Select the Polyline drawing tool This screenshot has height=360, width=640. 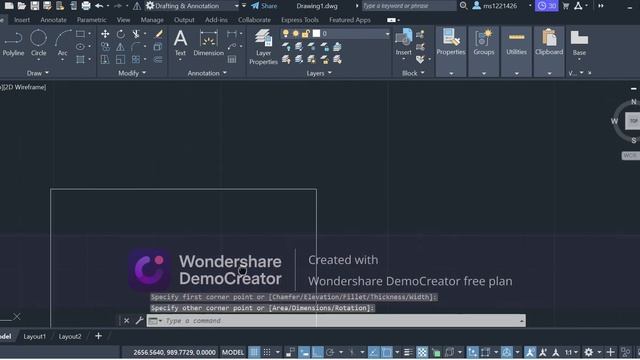tap(13, 43)
